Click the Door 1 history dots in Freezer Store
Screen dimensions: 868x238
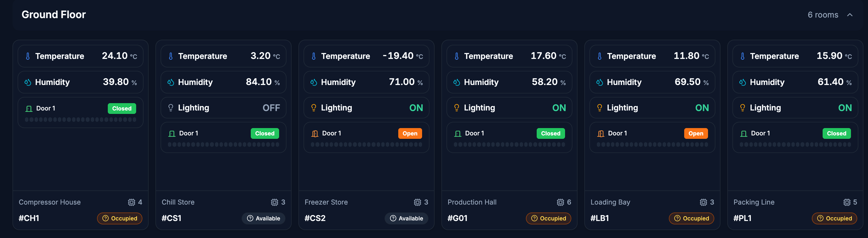click(366, 144)
